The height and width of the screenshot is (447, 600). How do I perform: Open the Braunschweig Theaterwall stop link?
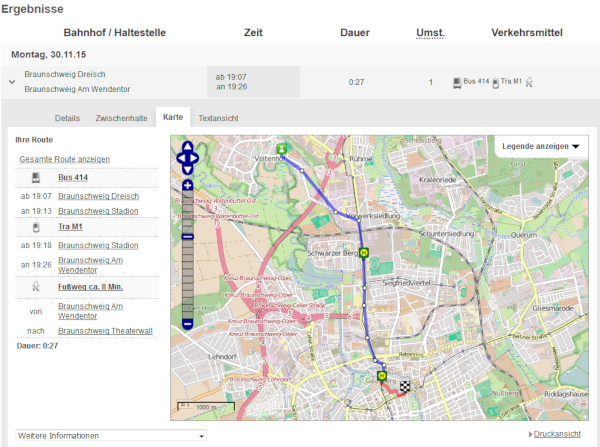(x=104, y=330)
